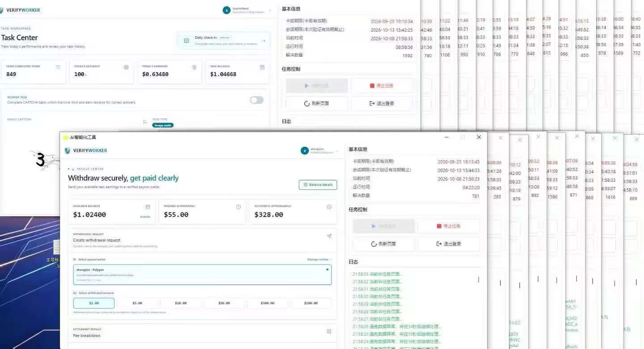The width and height of the screenshot is (644, 349).
Task: Click the Payout Center breadcrumb label
Action: tap(90, 169)
